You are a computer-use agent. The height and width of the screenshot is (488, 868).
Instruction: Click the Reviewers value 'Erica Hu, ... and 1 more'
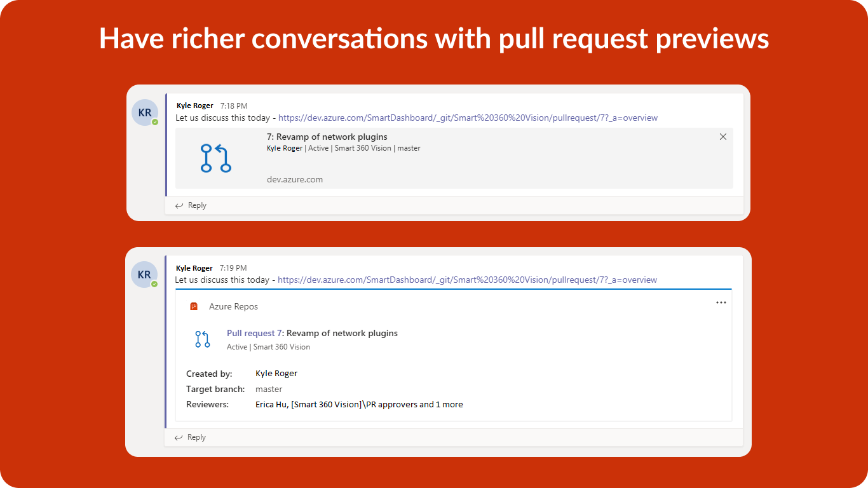pos(359,404)
